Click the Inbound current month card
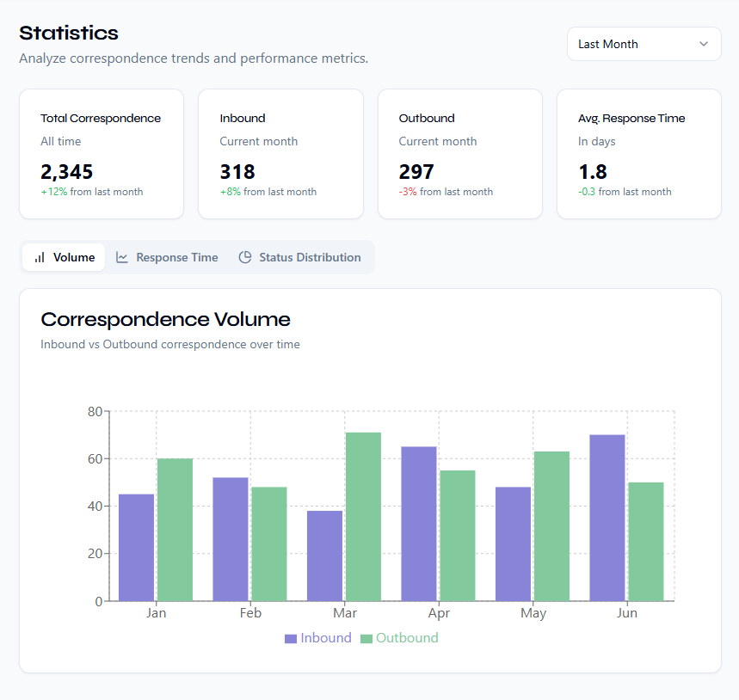 [280, 154]
